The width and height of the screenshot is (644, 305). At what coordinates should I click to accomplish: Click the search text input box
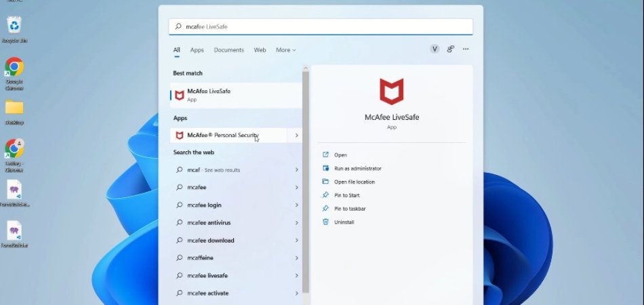coord(320,26)
